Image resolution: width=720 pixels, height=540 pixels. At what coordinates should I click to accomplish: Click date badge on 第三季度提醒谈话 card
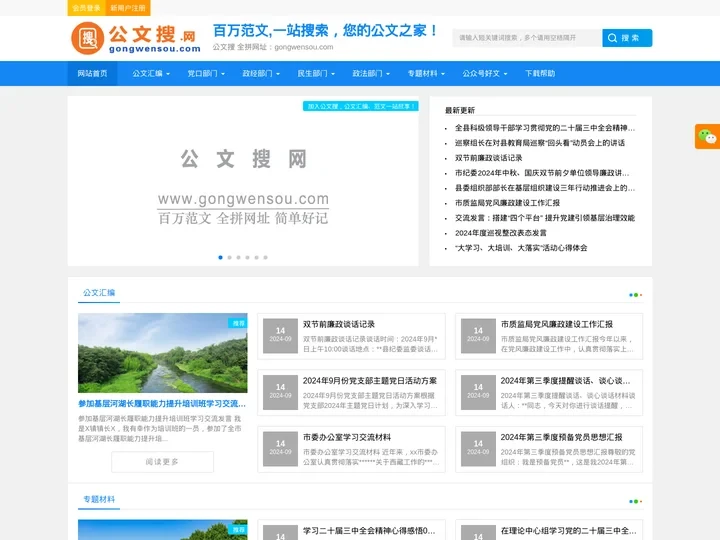[478, 392]
